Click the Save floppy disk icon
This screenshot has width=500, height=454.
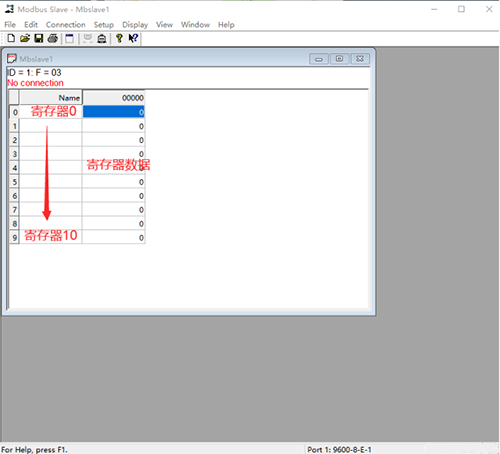(x=39, y=38)
